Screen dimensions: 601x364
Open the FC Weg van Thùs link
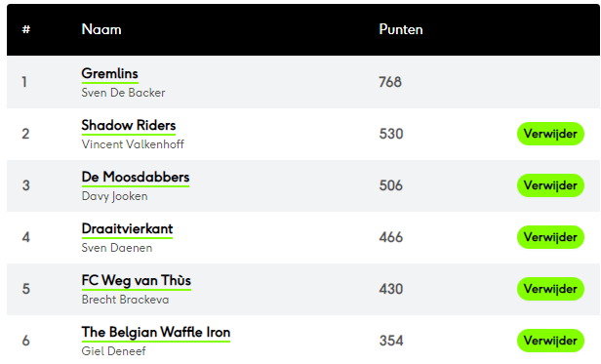click(x=136, y=281)
